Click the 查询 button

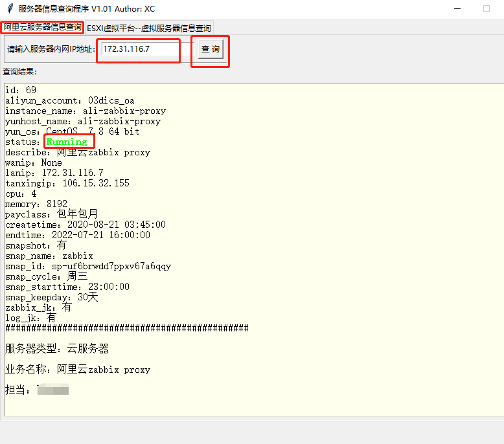point(211,49)
